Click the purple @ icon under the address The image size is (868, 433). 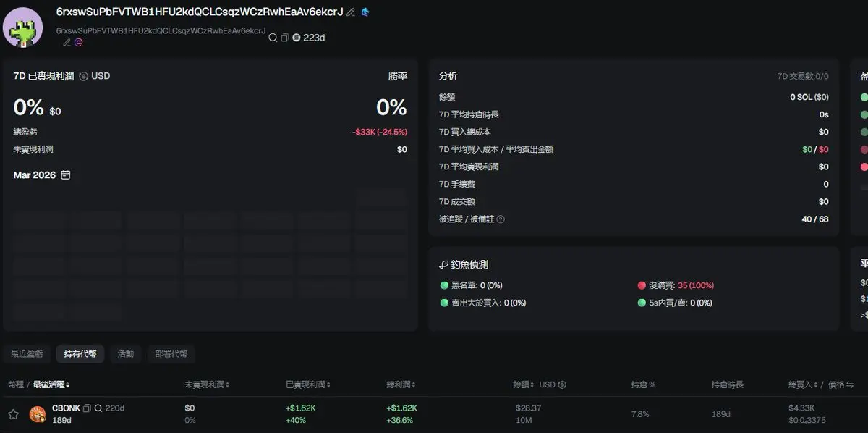coord(79,43)
